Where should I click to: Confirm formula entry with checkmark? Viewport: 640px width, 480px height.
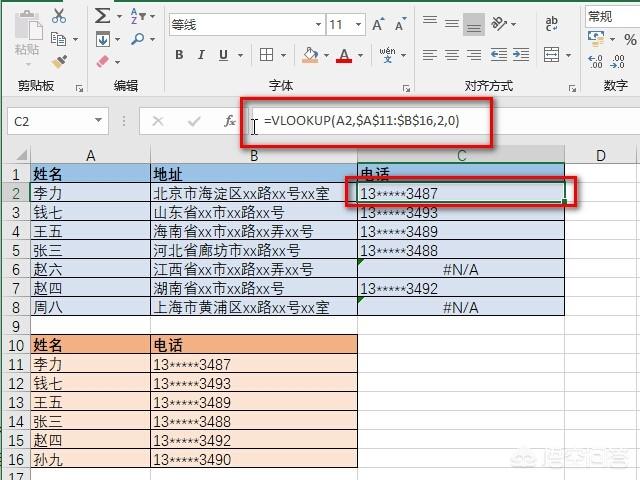[x=194, y=121]
